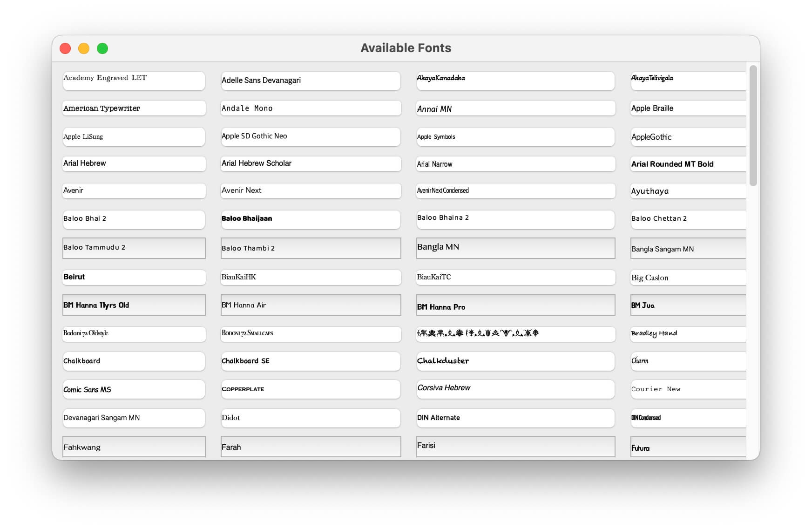Select the Bodoni Ornaments symbol font
The width and height of the screenshot is (812, 529).
coord(515,333)
